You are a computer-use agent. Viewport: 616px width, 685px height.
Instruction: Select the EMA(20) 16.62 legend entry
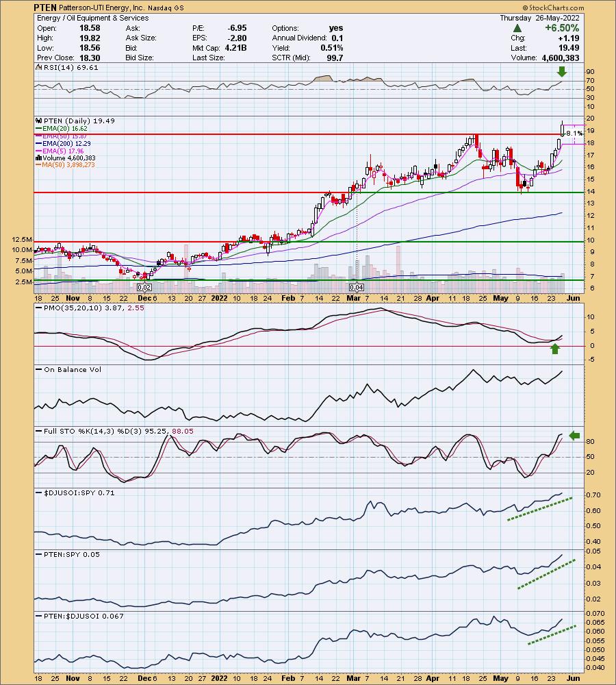click(x=61, y=129)
